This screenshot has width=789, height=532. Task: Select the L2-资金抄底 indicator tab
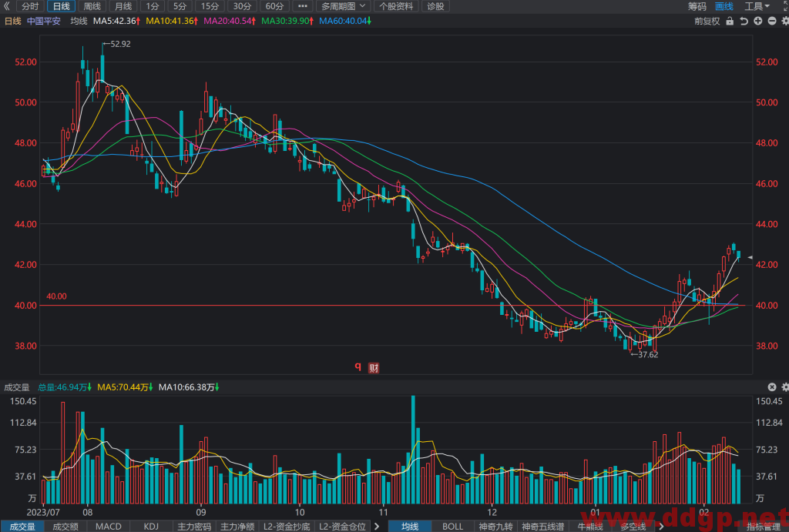pyautogui.click(x=287, y=526)
